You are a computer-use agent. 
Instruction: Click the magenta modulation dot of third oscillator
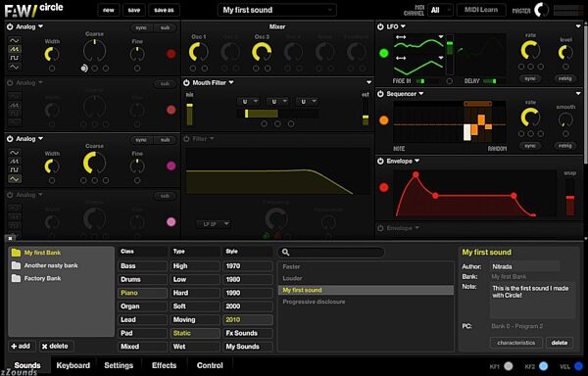point(171,165)
